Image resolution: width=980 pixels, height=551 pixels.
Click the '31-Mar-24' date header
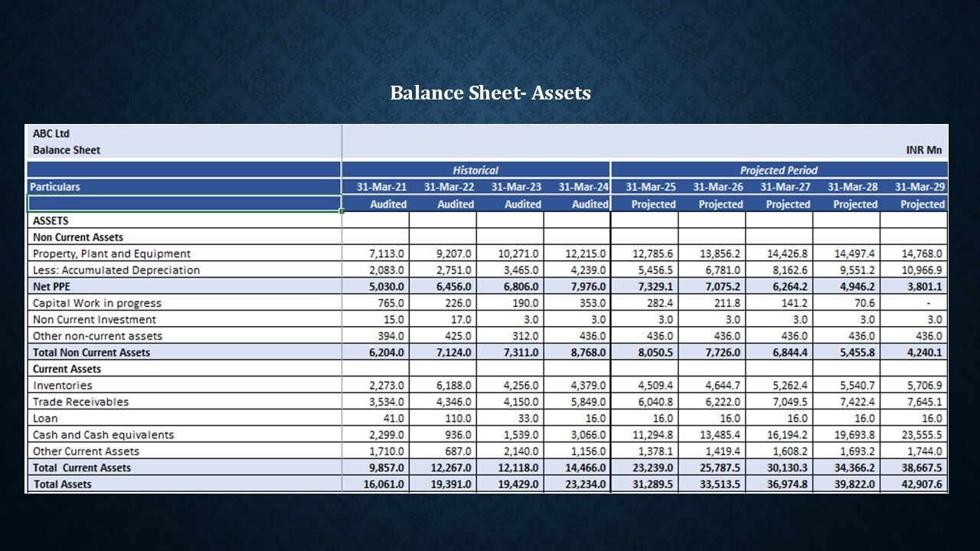pos(583,187)
